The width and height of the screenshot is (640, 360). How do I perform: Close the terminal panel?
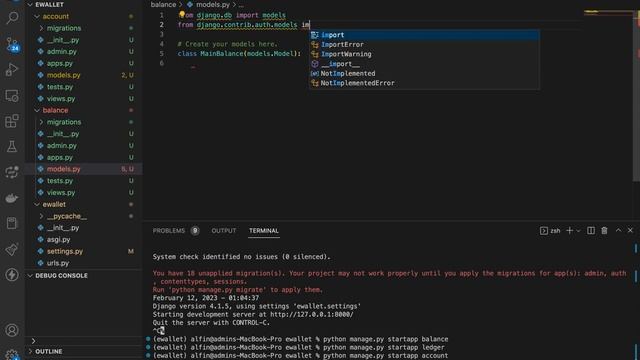pyautogui.click(x=630, y=231)
